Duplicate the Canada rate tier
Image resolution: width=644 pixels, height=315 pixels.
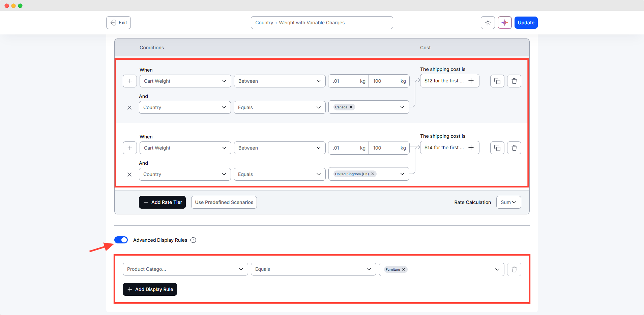pyautogui.click(x=497, y=81)
